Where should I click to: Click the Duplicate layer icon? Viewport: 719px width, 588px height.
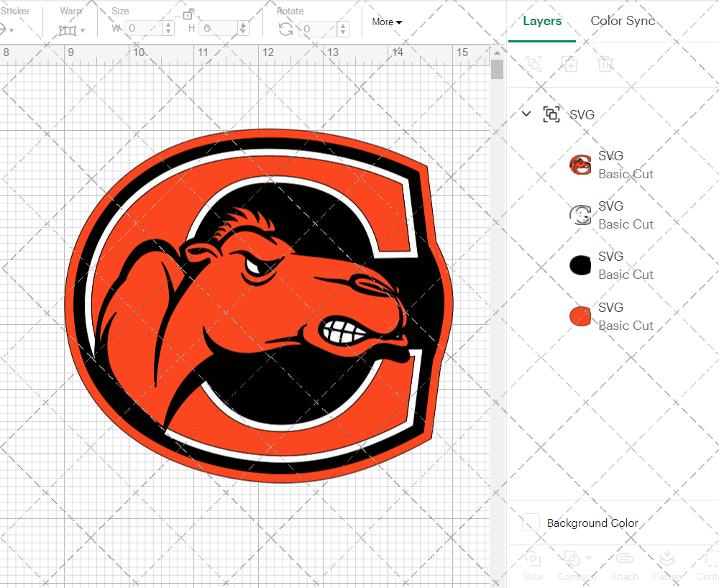point(569,64)
